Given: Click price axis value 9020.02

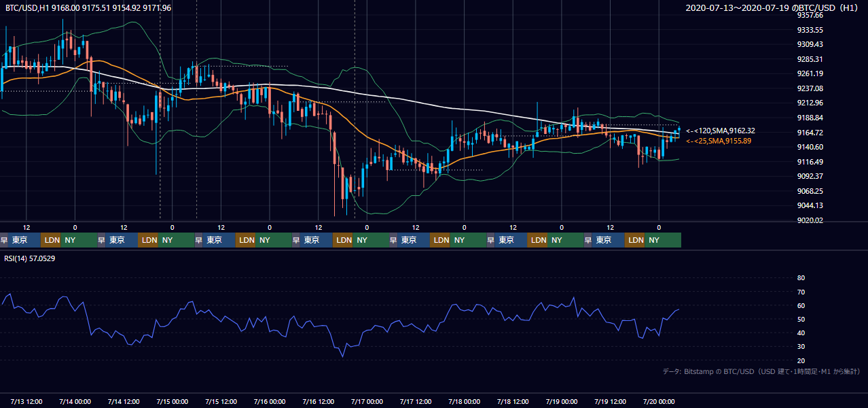Looking at the screenshot, I should pos(810,220).
